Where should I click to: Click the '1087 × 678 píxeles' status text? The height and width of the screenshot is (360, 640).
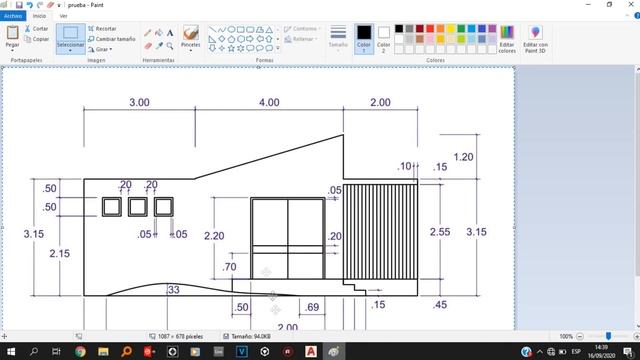(x=180, y=336)
